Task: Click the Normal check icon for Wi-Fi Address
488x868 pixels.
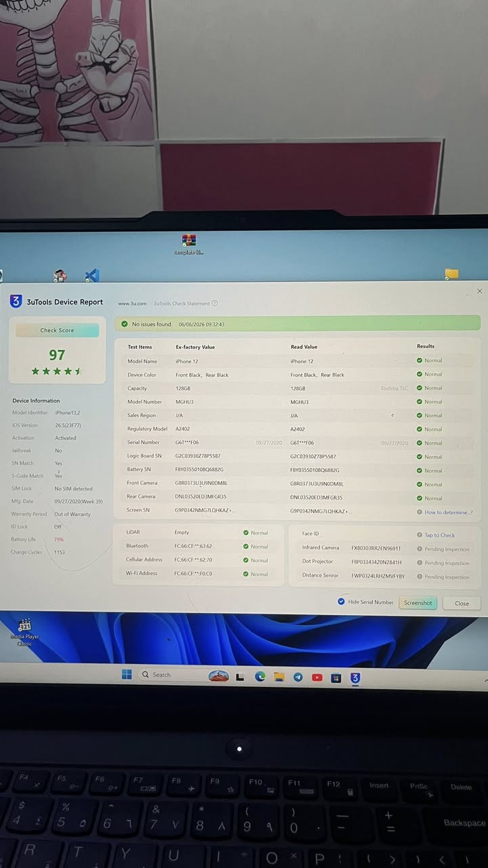Action: click(x=246, y=574)
